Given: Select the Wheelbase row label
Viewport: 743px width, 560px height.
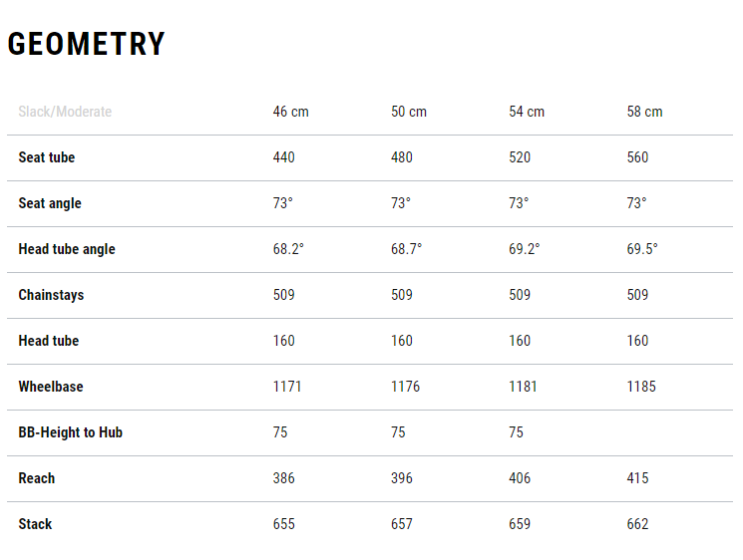Looking at the screenshot, I should 51,387.
